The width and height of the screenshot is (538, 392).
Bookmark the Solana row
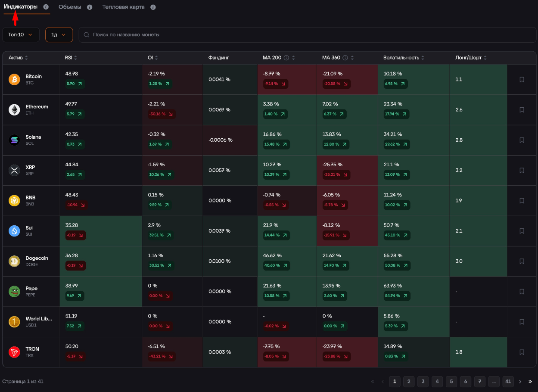(x=522, y=140)
